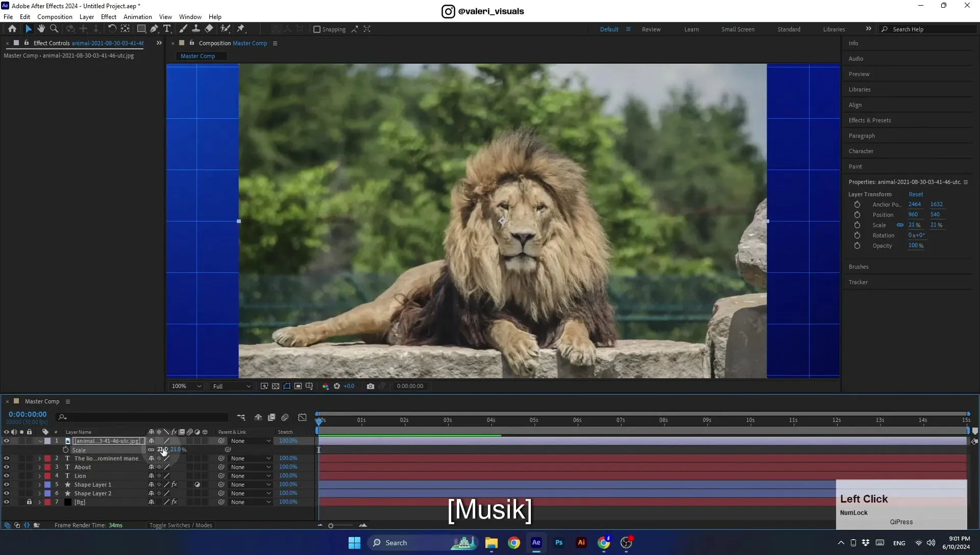Open the Graph Editor in timeline
Viewport: 980px width, 555px height.
(x=302, y=417)
